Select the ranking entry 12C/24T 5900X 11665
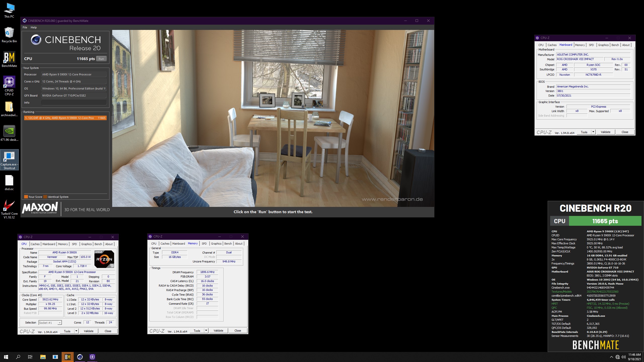 (x=65, y=118)
